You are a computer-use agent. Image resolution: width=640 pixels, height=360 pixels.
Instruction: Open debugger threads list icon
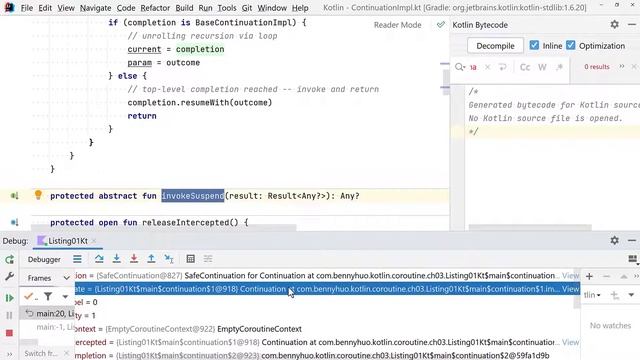tap(77, 259)
